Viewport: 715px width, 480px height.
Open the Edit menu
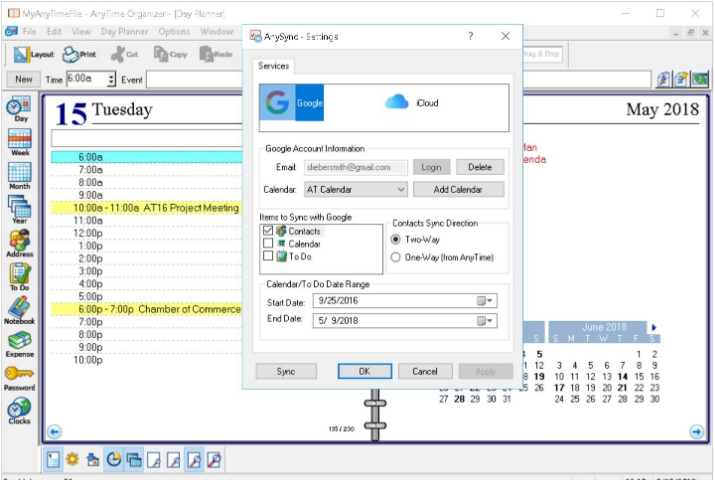click(x=54, y=31)
